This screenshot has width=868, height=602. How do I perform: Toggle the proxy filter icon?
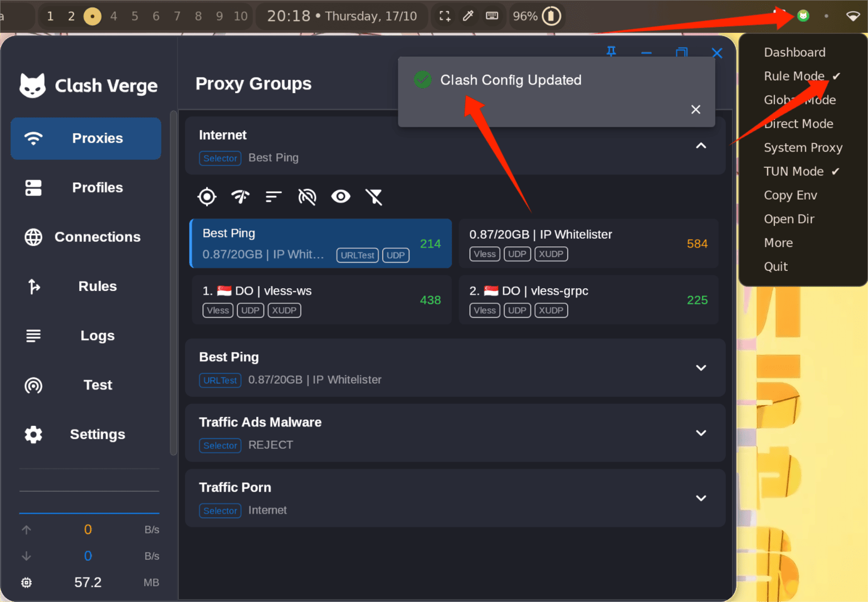[x=374, y=196]
